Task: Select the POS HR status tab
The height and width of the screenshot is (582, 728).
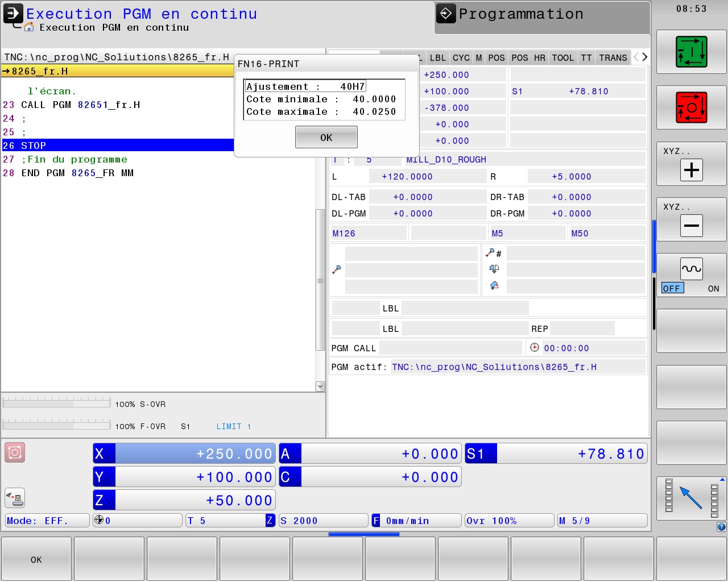Action: [528, 57]
